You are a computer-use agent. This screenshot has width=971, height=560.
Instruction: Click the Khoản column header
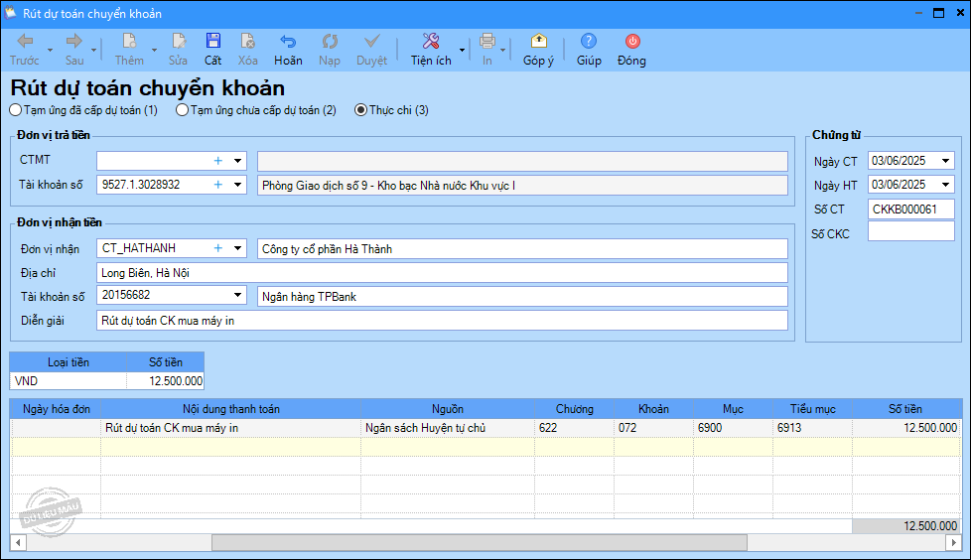653,409
